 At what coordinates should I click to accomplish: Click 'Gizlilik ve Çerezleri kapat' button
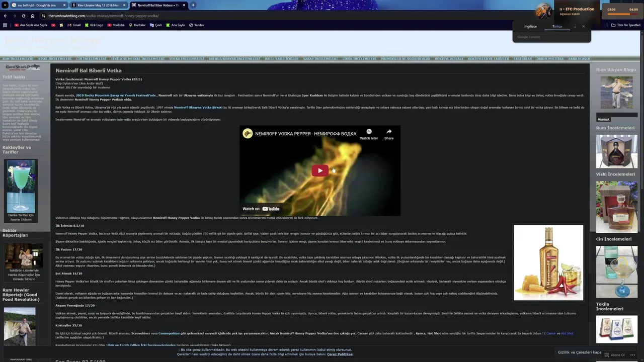579,352
